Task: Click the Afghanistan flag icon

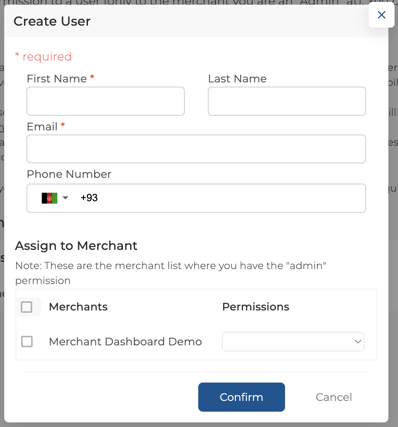Action: (x=49, y=198)
